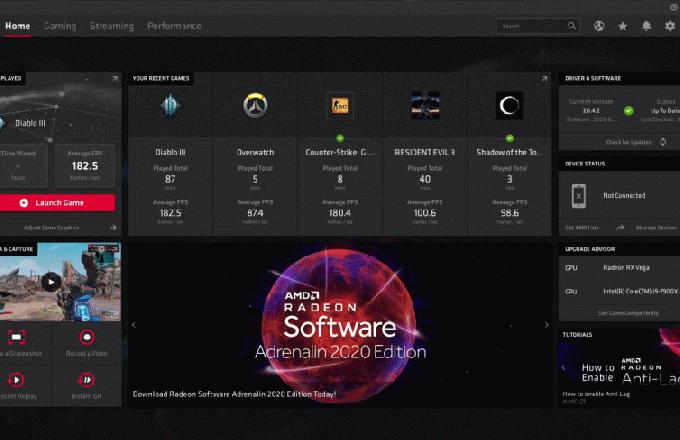Expand the Last Played panel arrow
This screenshot has width=680, height=440.
[x=115, y=78]
